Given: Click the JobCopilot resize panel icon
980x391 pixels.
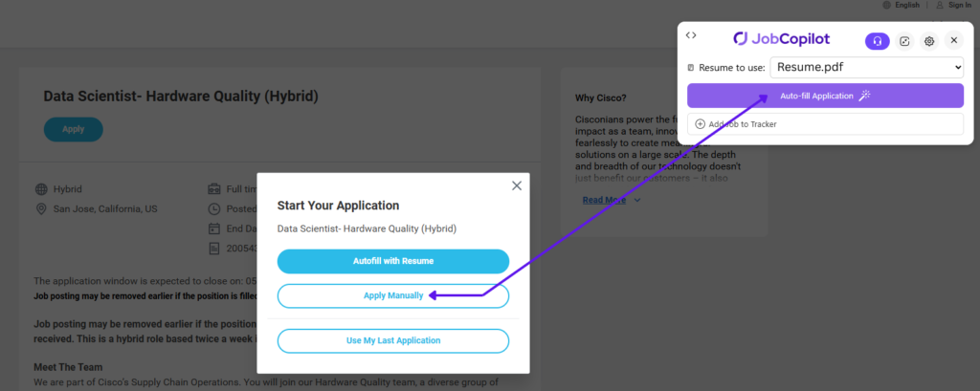Looking at the screenshot, I should coord(904,40).
